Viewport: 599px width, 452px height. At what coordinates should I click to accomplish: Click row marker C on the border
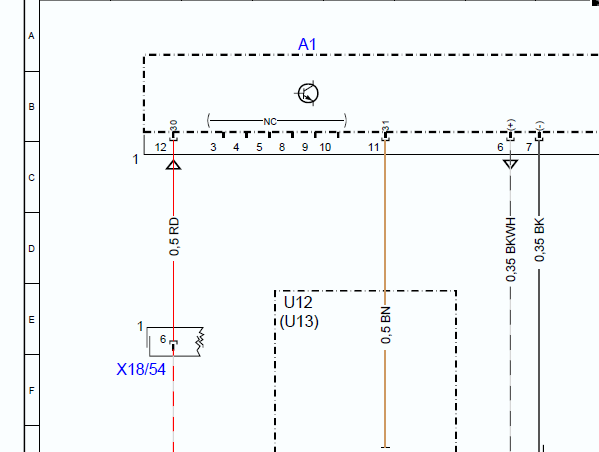[x=31, y=178]
